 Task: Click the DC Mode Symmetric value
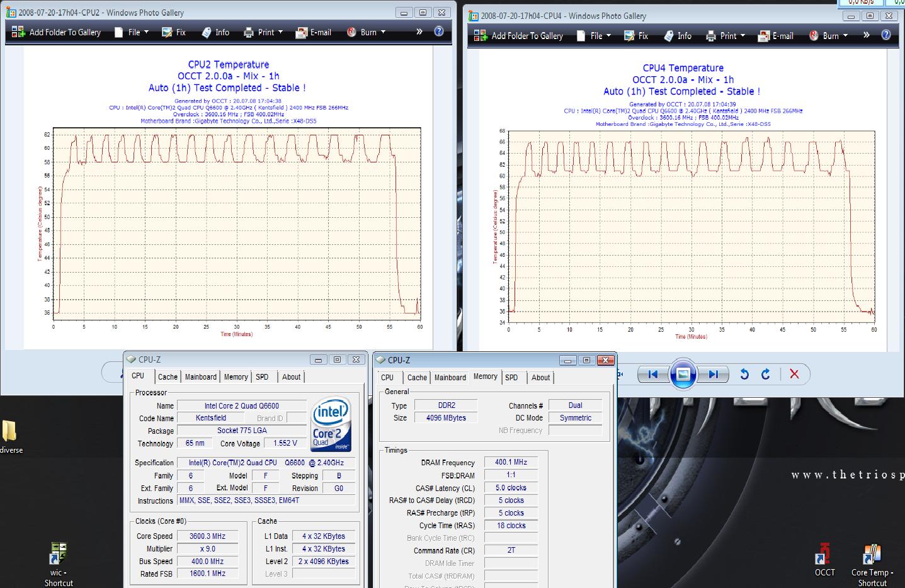point(575,418)
